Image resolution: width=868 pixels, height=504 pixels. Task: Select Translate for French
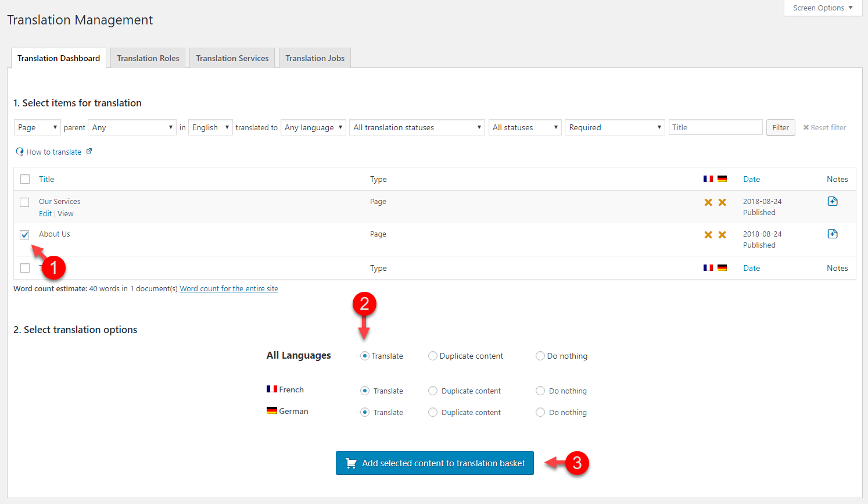tap(365, 391)
